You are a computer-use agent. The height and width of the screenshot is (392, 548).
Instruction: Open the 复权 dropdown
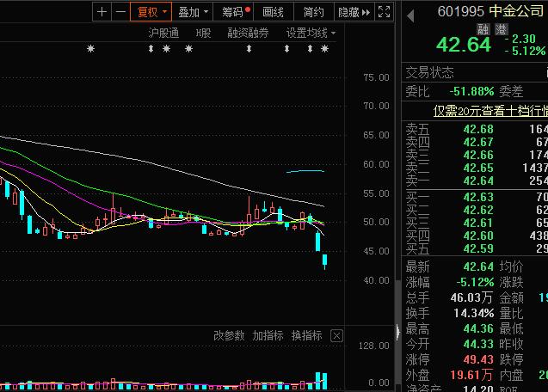pyautogui.click(x=151, y=12)
